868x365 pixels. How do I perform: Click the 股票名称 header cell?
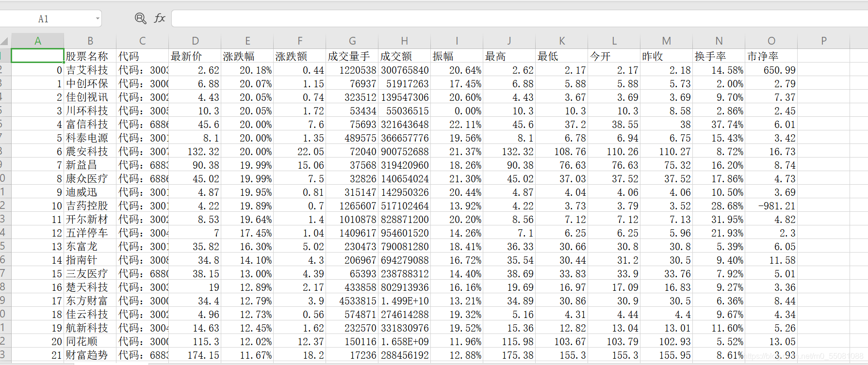tap(90, 56)
